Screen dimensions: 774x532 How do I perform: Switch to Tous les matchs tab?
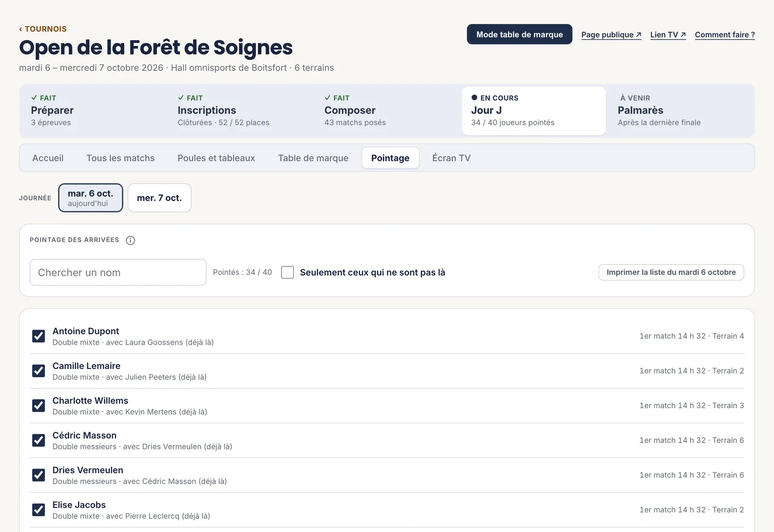pos(120,158)
